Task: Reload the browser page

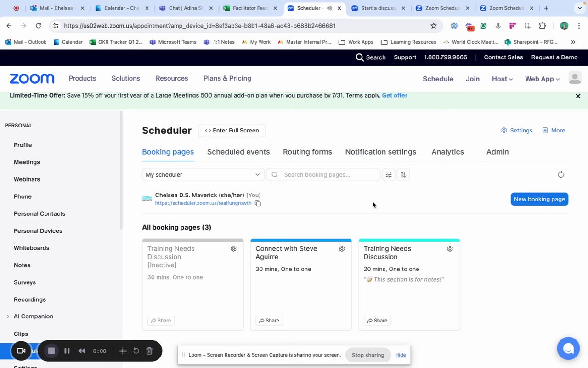Action: (x=39, y=26)
